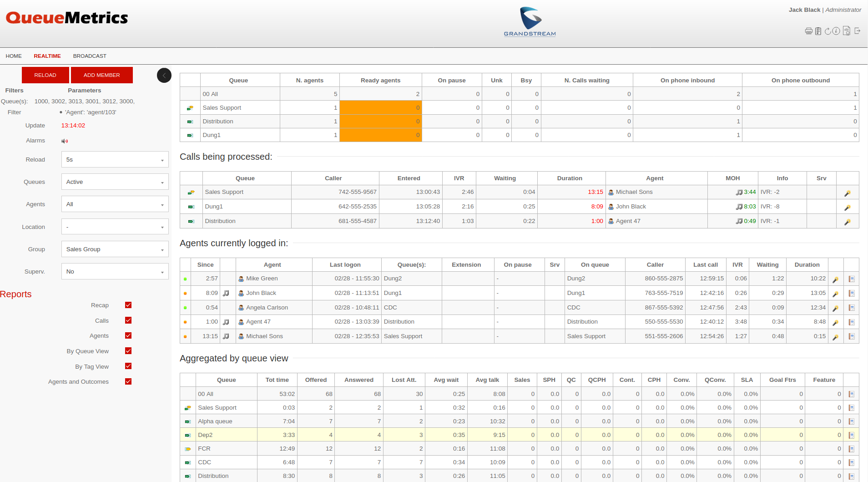Click the Dung1 queue icon in top table

(190, 135)
